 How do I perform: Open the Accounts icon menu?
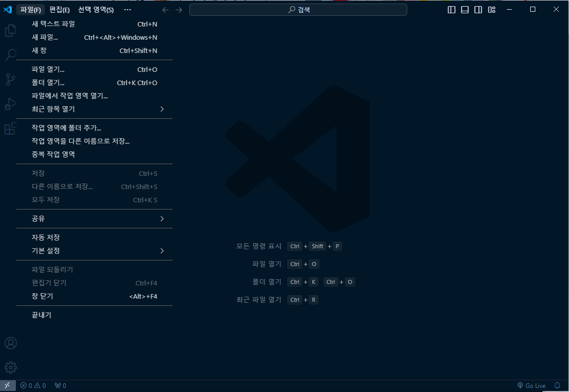(11, 343)
